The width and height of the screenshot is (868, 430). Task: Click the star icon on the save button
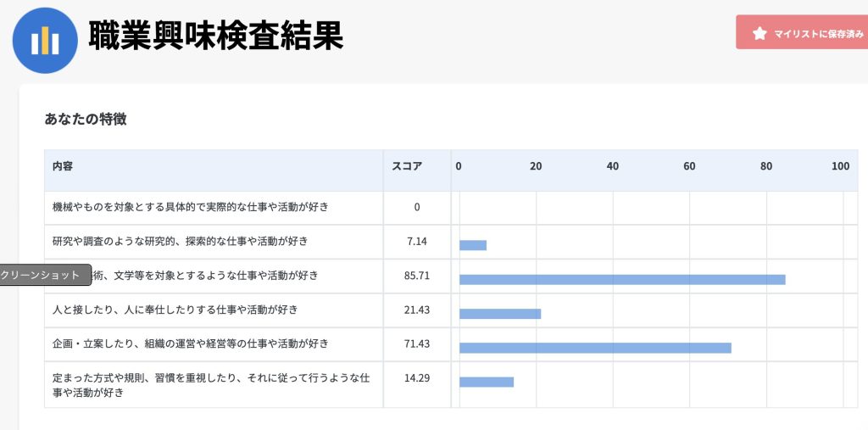(x=759, y=33)
